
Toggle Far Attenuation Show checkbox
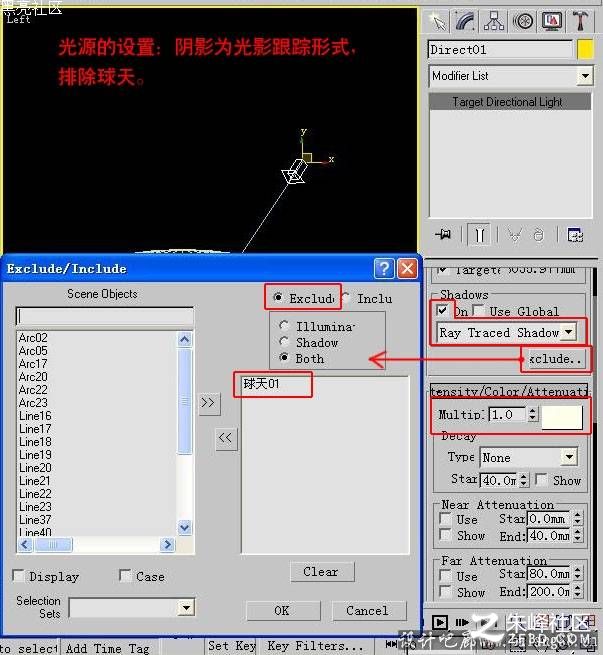tap(446, 592)
